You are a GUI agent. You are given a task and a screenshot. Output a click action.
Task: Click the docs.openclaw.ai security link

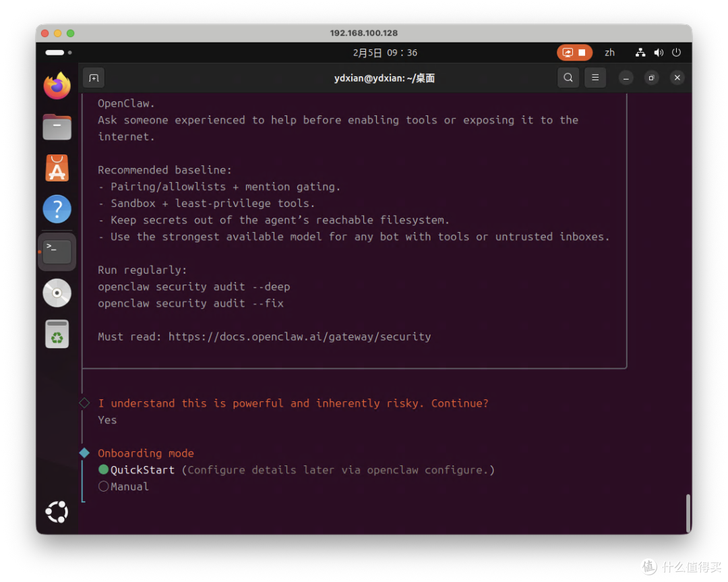point(299,337)
